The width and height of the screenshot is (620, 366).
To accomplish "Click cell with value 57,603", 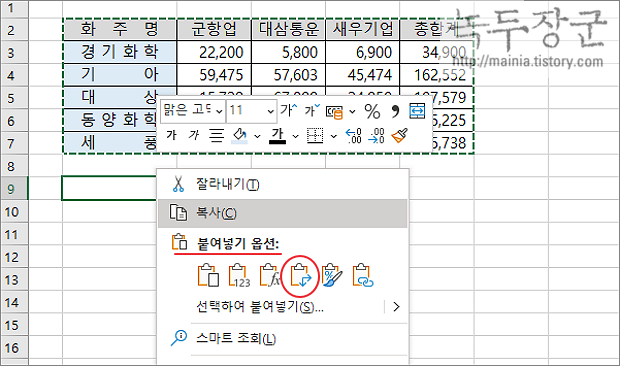I will tap(288, 75).
